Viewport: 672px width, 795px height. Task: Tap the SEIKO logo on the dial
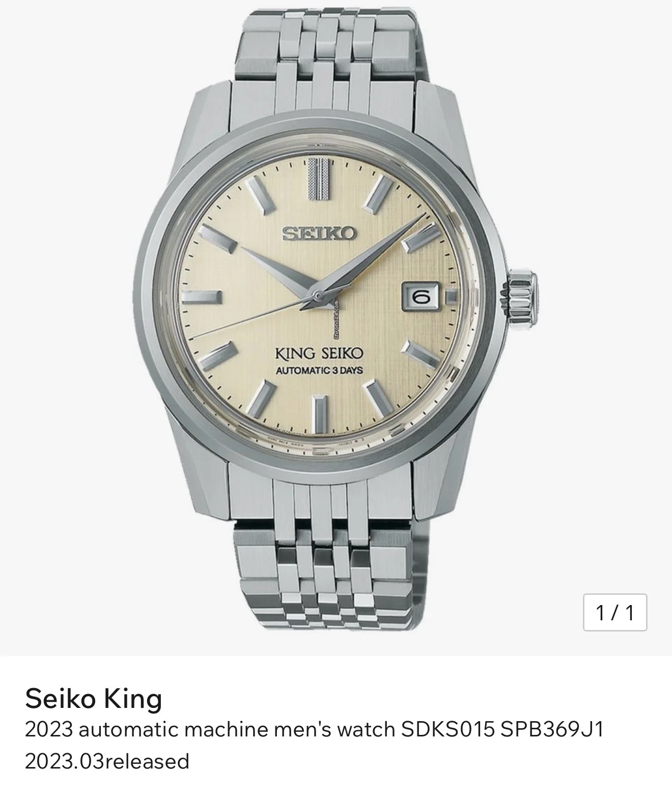pos(320,234)
